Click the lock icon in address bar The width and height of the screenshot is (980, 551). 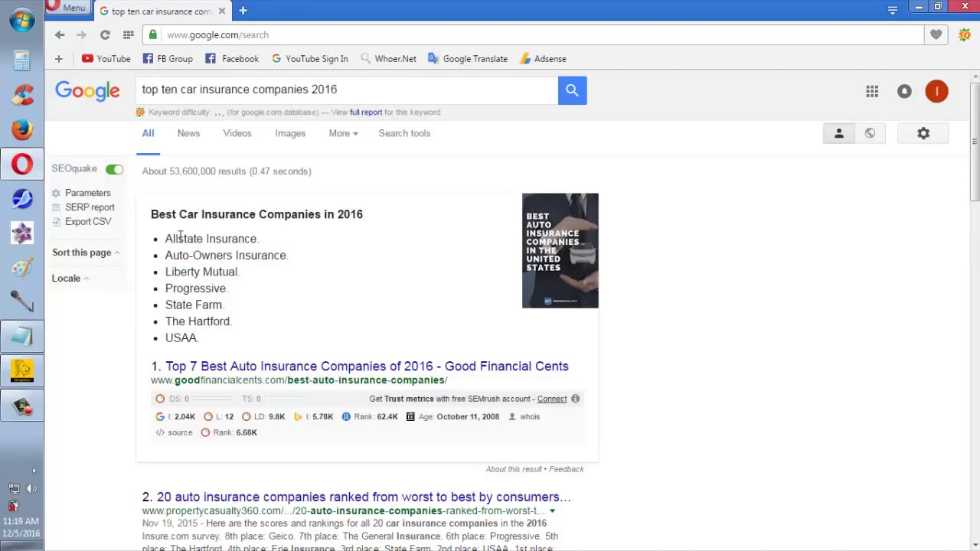point(153,34)
